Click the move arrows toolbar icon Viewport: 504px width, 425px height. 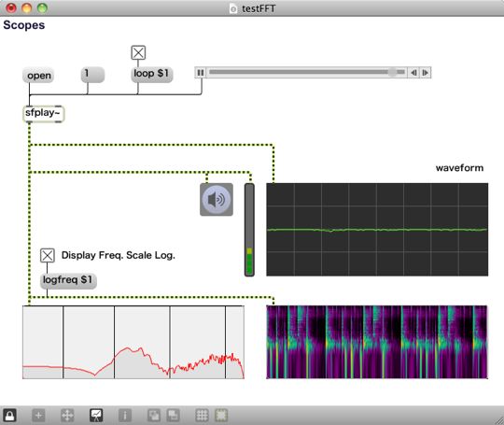[x=67, y=415]
